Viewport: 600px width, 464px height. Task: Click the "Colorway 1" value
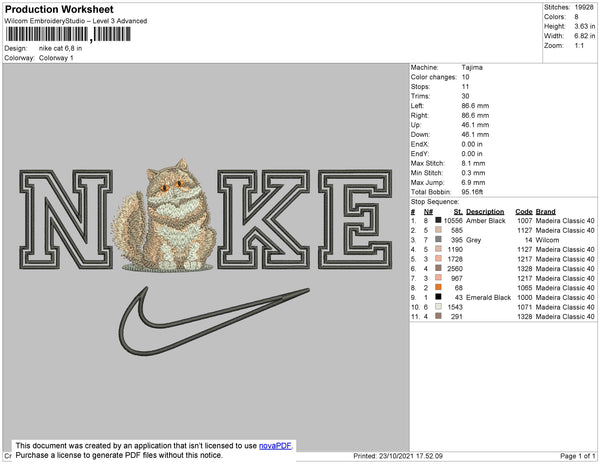(56, 58)
